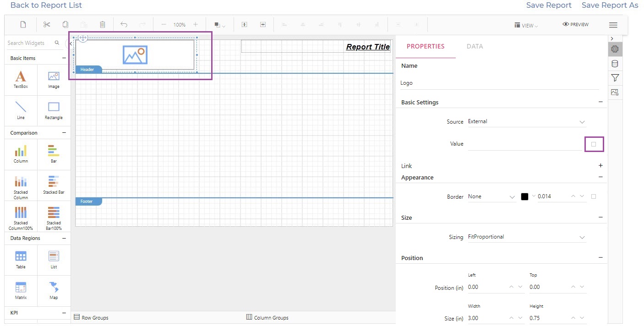Select the Stacked Bar chart widget
The image size is (644, 326).
54,185
